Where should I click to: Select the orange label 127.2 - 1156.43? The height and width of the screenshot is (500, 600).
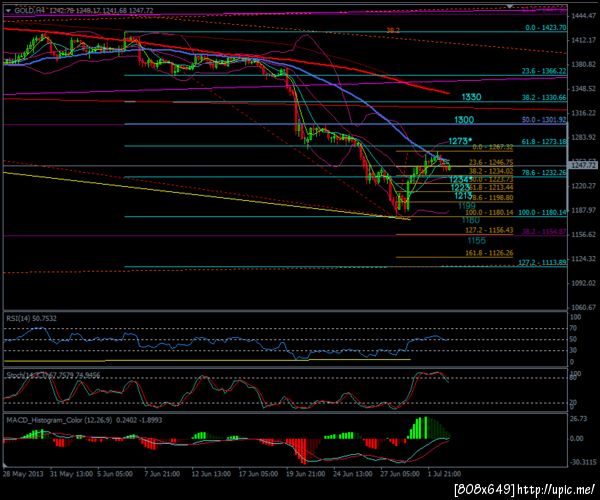[x=489, y=230]
